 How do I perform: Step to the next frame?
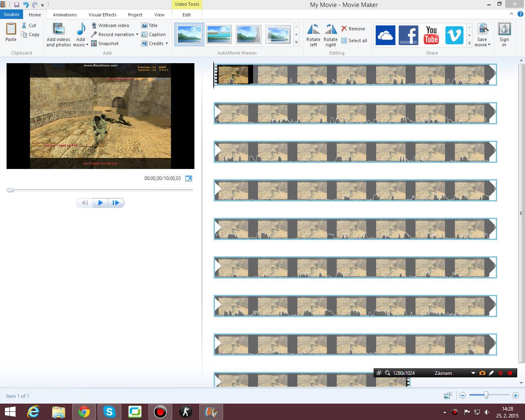[x=116, y=203]
